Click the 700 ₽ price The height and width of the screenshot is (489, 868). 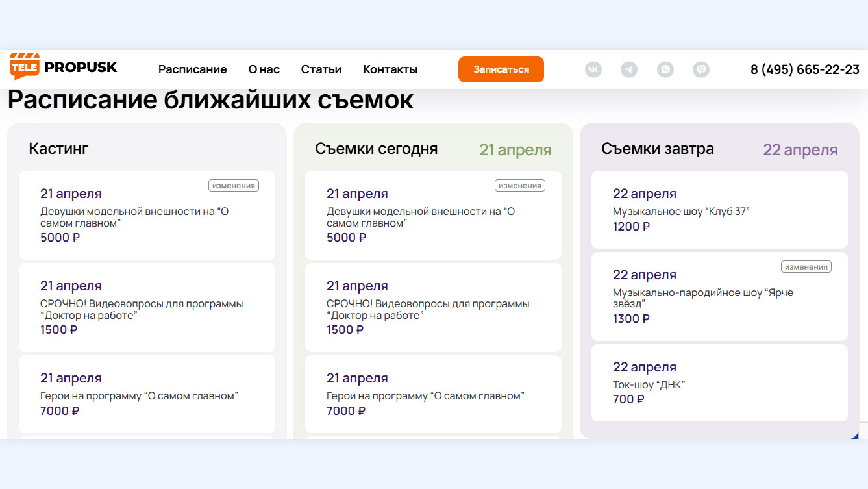(x=628, y=399)
